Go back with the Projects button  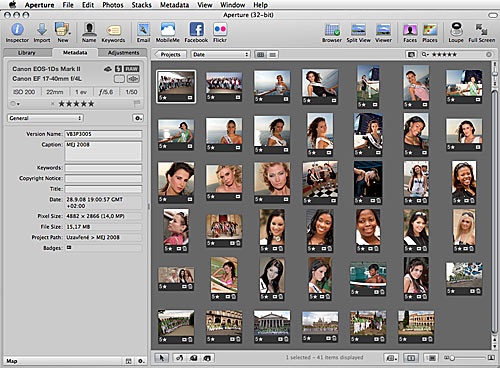[x=170, y=54]
